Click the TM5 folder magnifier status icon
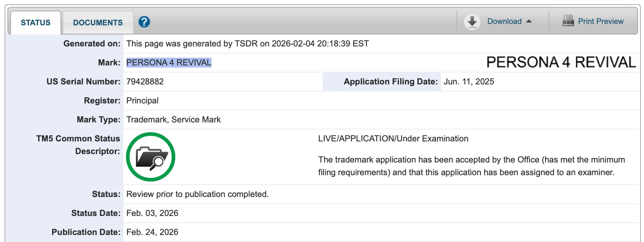644x242 pixels. click(x=151, y=157)
